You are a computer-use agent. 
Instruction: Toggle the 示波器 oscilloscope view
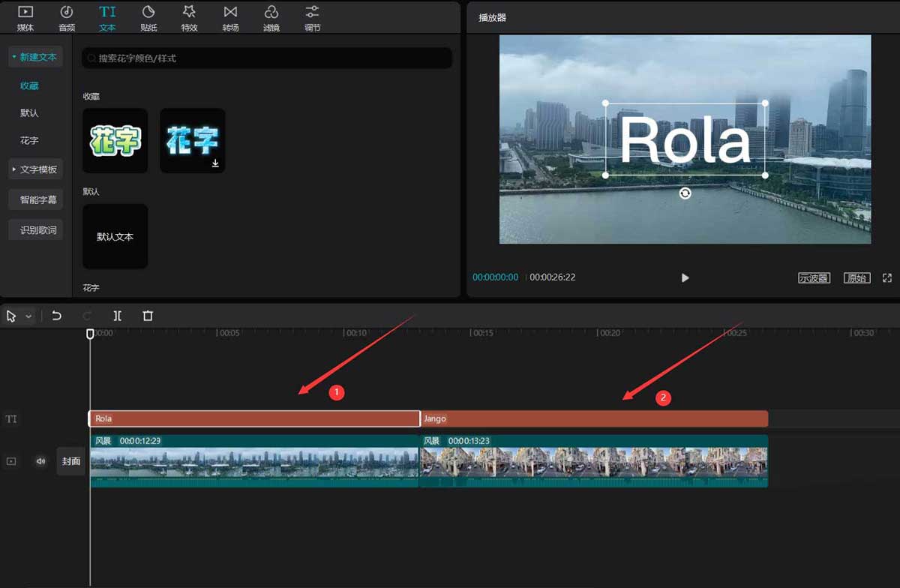814,277
